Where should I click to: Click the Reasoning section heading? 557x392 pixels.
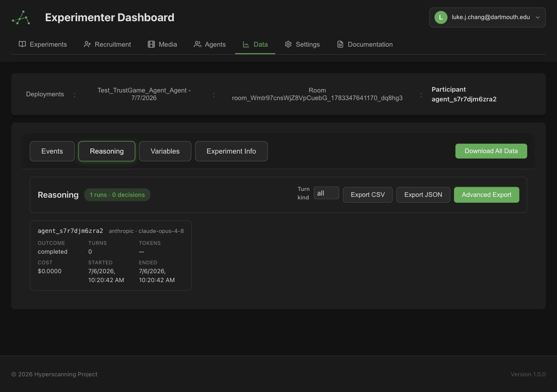pos(58,195)
